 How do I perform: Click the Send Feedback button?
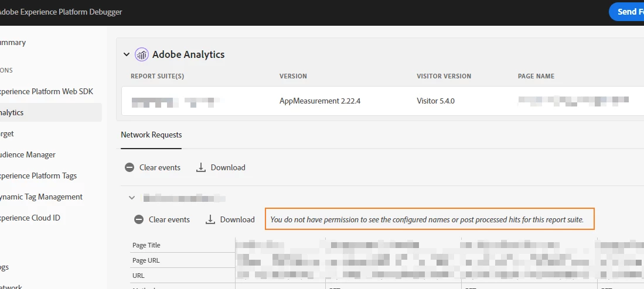click(x=626, y=12)
